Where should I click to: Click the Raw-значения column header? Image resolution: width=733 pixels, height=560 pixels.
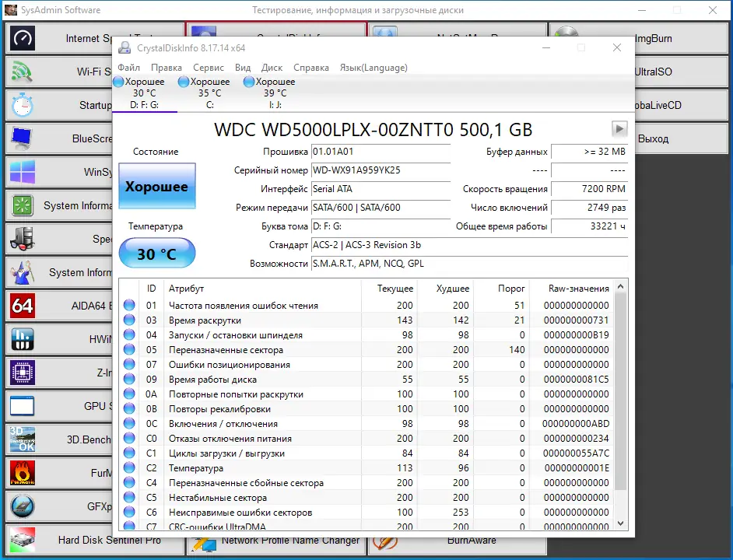click(x=571, y=289)
